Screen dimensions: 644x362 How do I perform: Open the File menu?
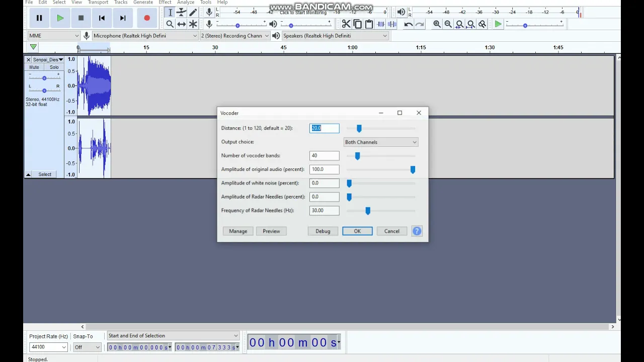[x=29, y=2]
